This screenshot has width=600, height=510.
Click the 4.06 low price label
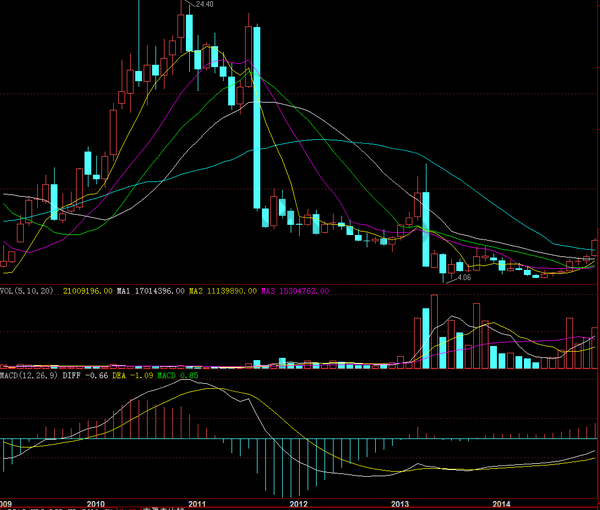pyautogui.click(x=465, y=276)
